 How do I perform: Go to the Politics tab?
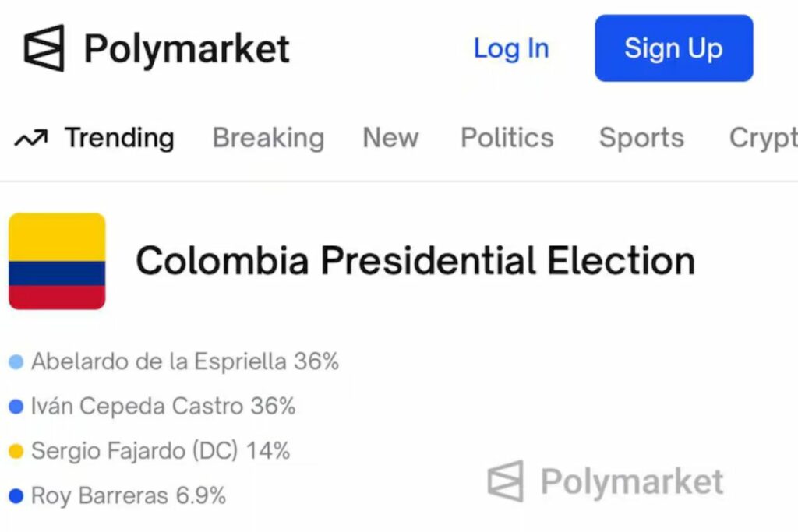pos(507,139)
